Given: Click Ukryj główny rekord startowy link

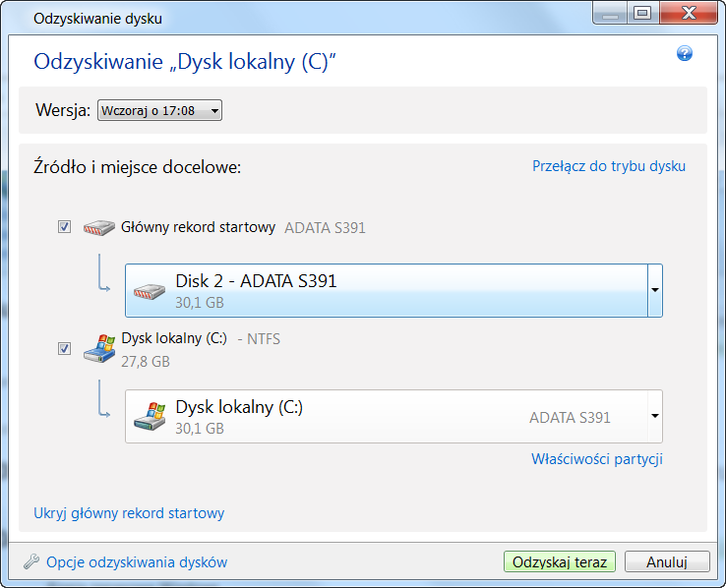Looking at the screenshot, I should [129, 513].
